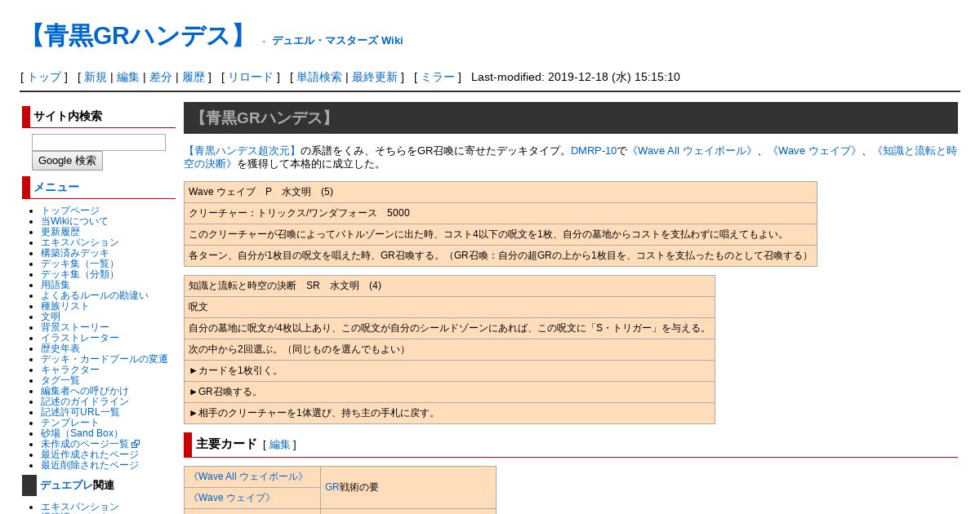This screenshot has width=980, height=514.
Task: Open the GR link in 主要カード table
Action: click(332, 487)
